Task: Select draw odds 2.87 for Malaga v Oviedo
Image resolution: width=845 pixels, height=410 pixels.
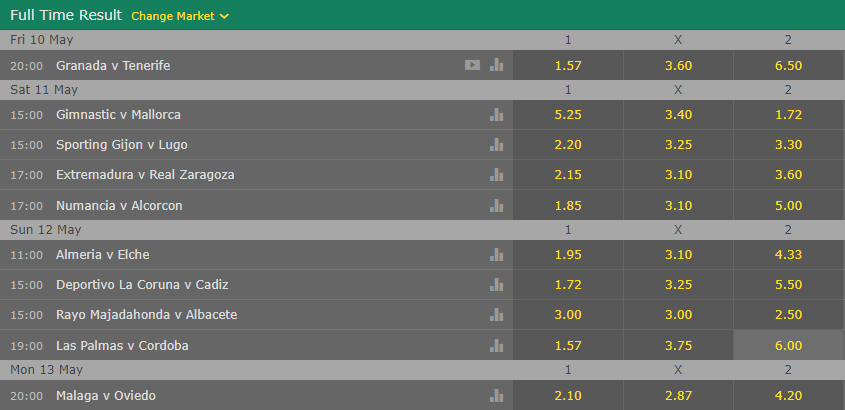Action: [x=678, y=395]
